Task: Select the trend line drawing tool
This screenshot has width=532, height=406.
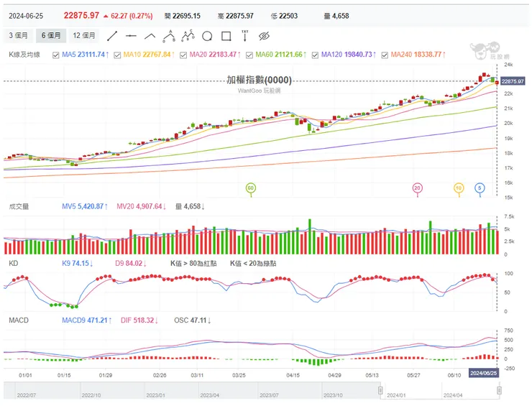Action: [x=112, y=36]
